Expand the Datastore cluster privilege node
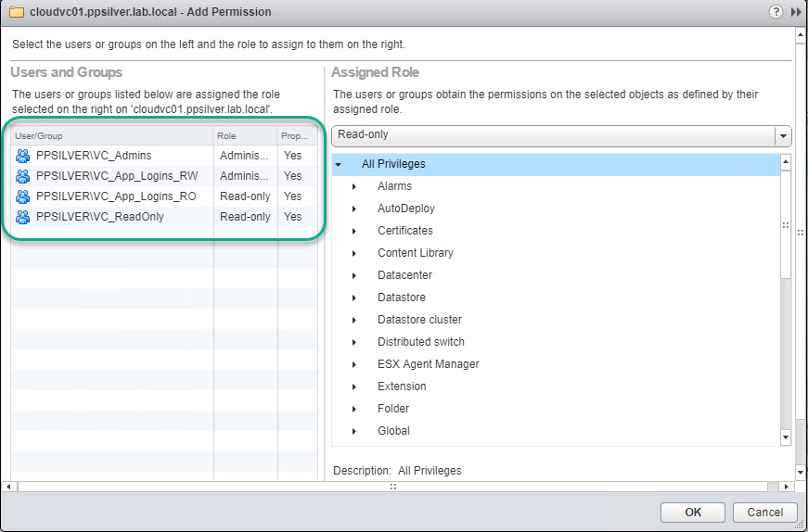Screen dimensions: 808x532 354,321
